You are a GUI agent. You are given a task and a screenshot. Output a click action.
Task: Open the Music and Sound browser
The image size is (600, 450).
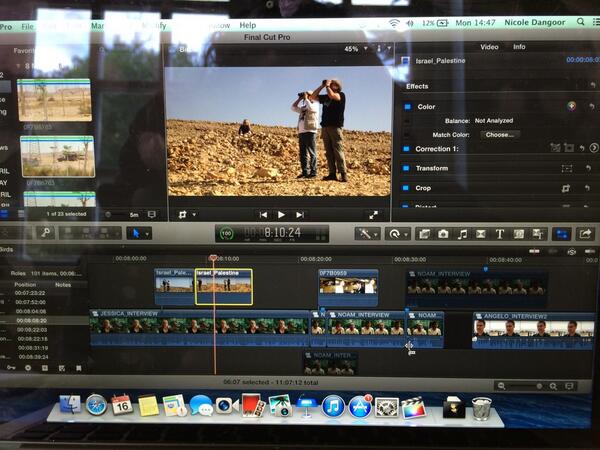point(462,234)
